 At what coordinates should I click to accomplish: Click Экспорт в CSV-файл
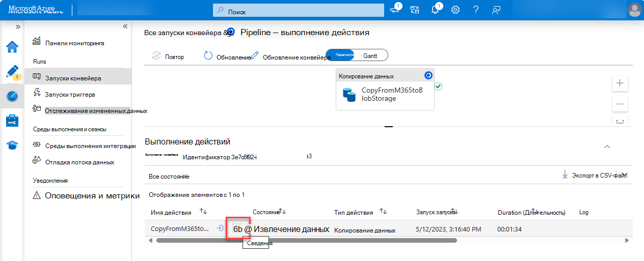pyautogui.click(x=595, y=175)
